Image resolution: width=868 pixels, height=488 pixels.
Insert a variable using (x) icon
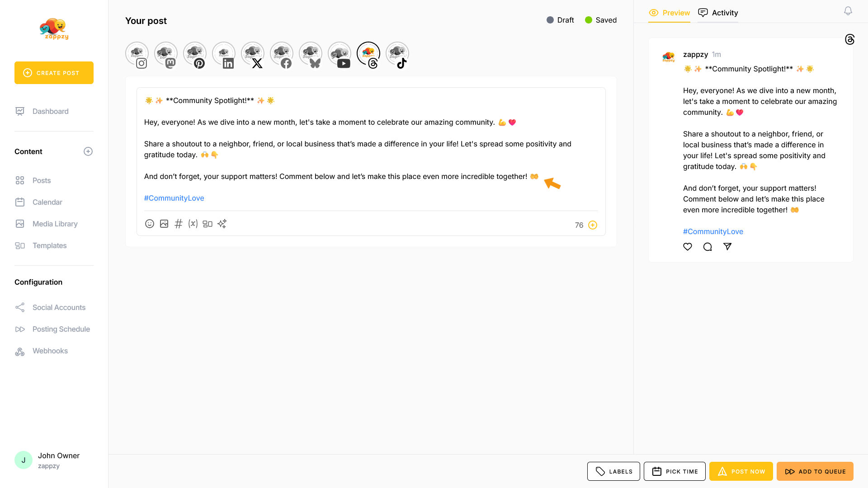click(x=193, y=224)
